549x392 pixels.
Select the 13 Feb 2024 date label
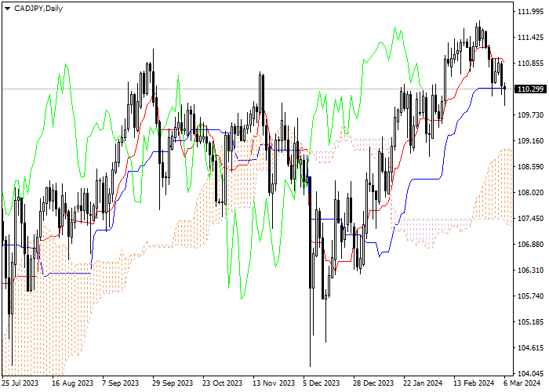pyautogui.click(x=474, y=383)
